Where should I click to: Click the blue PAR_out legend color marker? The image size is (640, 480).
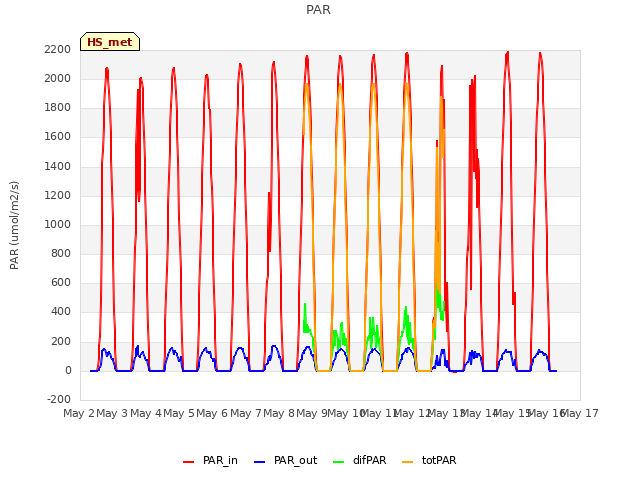[x=259, y=462]
